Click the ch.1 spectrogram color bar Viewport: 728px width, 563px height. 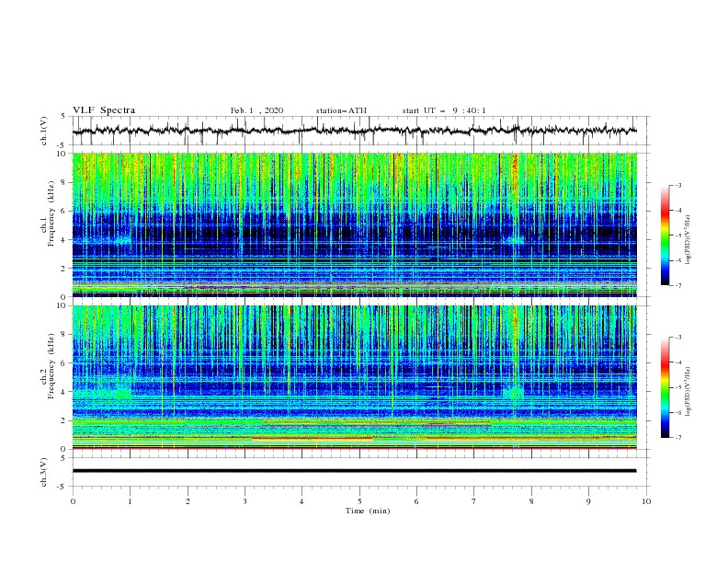(665, 236)
